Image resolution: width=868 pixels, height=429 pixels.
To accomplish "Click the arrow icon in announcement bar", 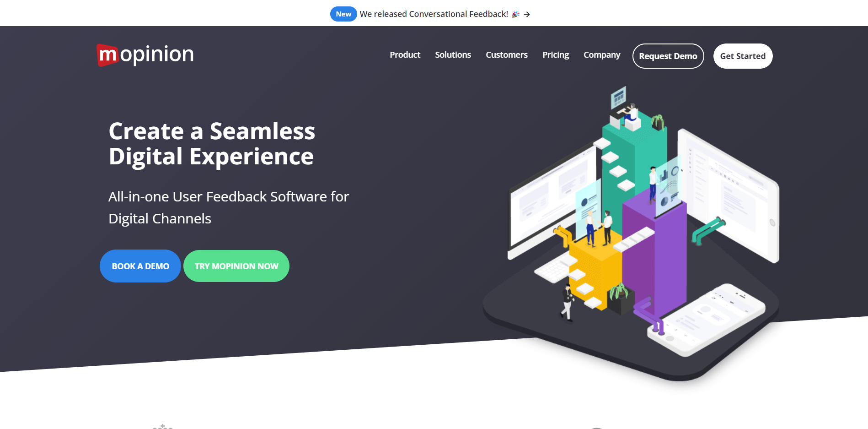I will [527, 14].
